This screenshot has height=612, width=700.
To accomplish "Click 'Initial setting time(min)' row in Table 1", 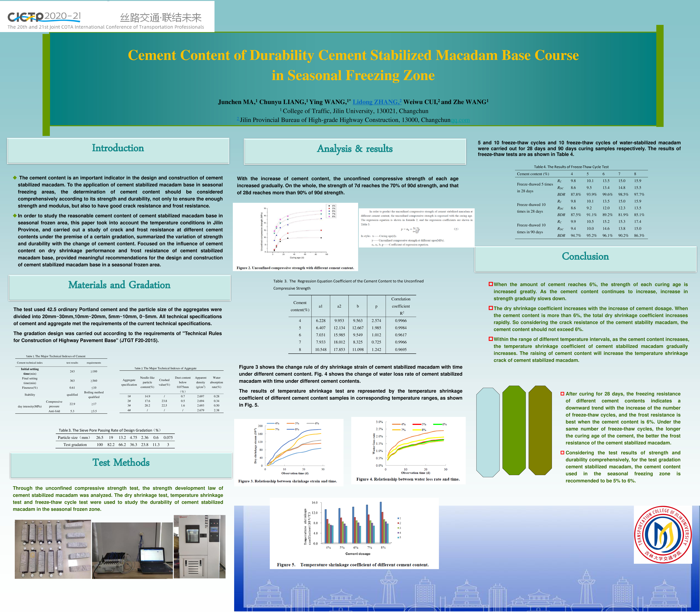I will (x=30, y=371).
